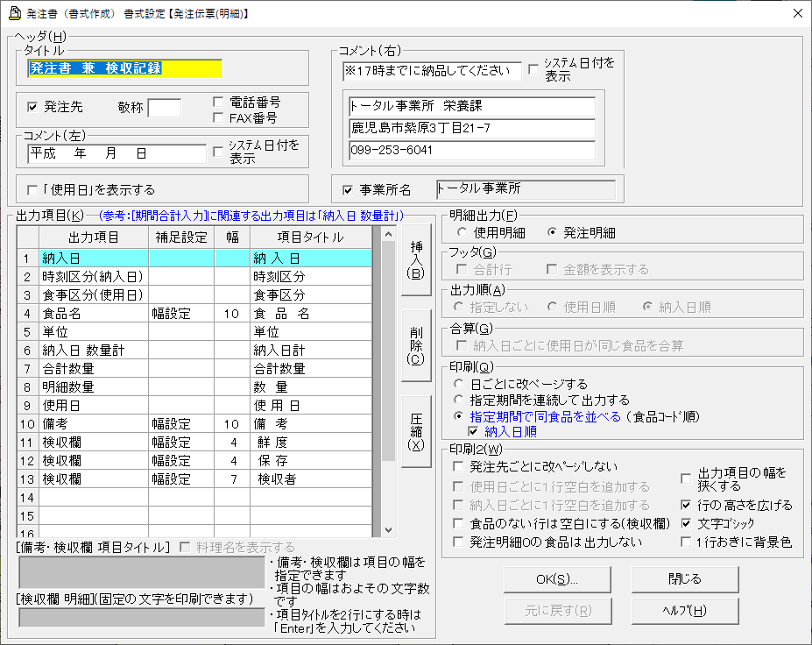Toggle the 納入日順 checkbox under 印刷
The width and height of the screenshot is (812, 645).
[473, 431]
